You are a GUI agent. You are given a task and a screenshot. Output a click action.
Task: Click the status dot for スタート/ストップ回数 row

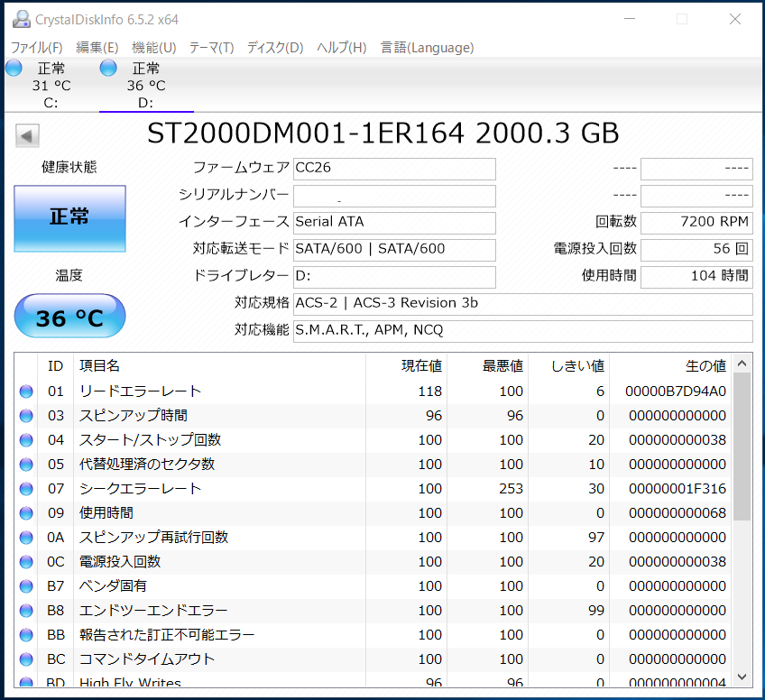coord(26,440)
